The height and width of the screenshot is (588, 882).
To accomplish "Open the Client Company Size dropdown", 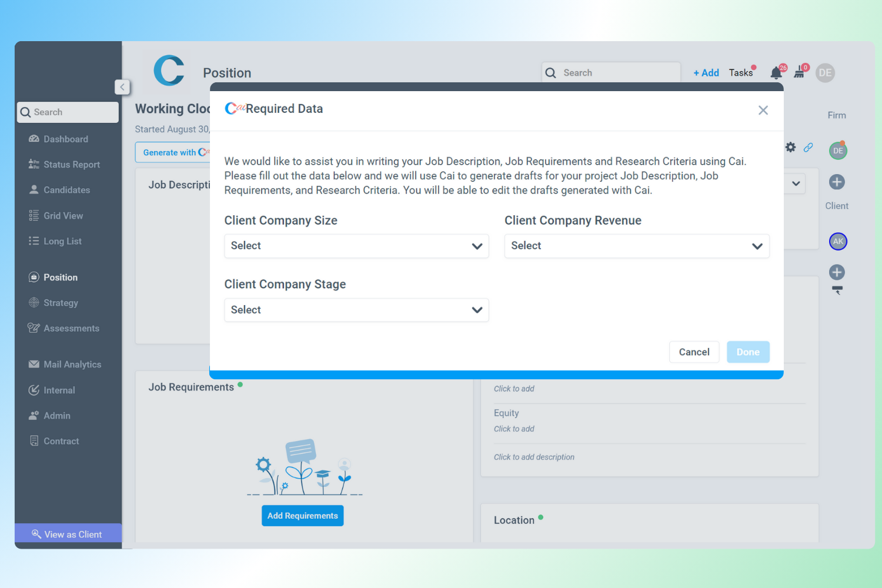I will (x=356, y=246).
